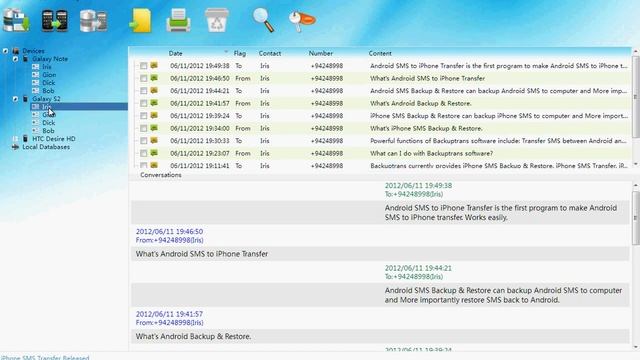The width and height of the screenshot is (640, 360).
Task: Open the Local Databases tree item
Action: tap(46, 147)
